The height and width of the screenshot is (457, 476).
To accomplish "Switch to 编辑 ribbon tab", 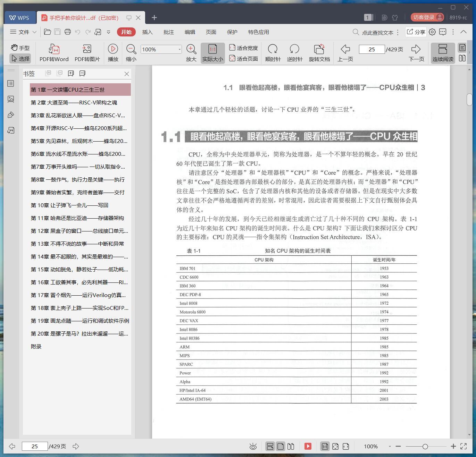I will coord(190,32).
